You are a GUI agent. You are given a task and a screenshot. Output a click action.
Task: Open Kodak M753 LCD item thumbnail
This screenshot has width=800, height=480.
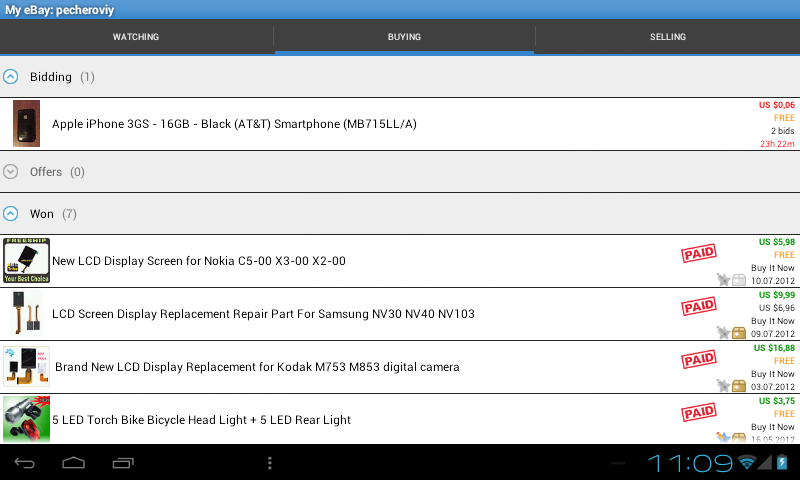[x=27, y=366]
